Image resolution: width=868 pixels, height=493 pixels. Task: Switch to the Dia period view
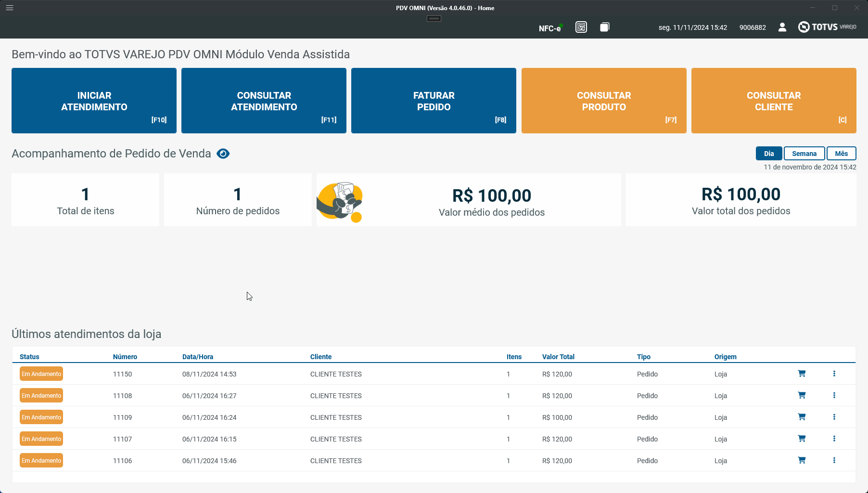click(768, 153)
